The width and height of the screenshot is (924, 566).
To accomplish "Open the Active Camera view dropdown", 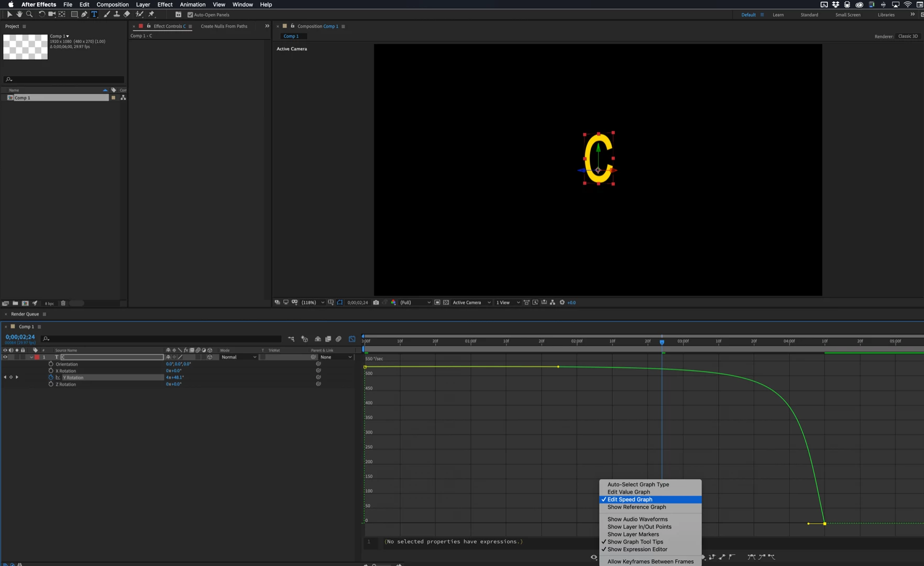I will pos(471,302).
